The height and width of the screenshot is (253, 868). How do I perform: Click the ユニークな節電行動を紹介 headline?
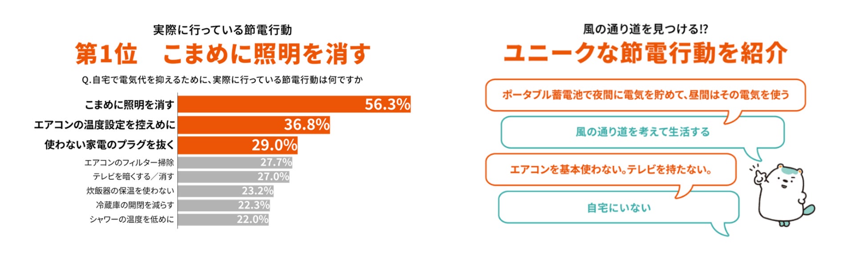(x=645, y=53)
